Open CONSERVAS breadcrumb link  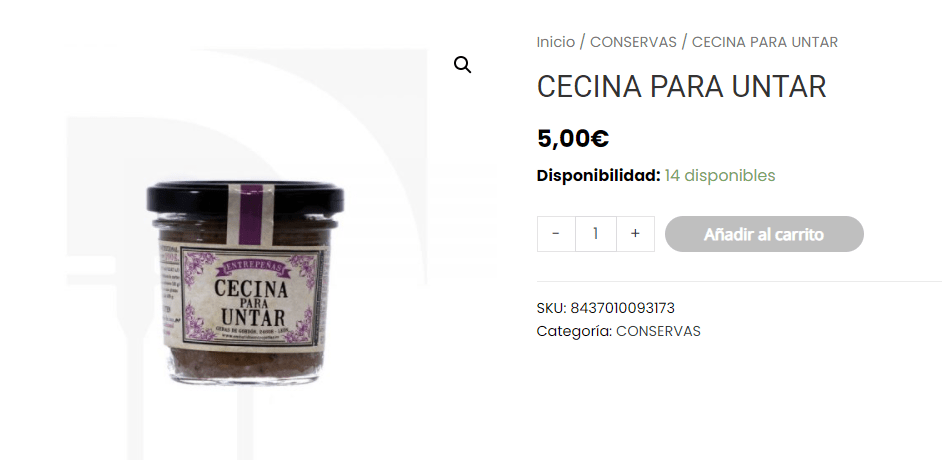click(x=633, y=42)
